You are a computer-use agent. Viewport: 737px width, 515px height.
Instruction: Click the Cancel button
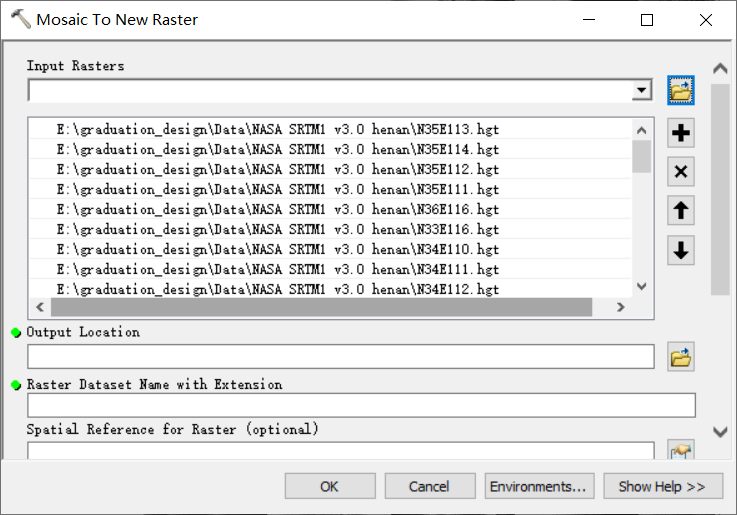(x=430, y=486)
